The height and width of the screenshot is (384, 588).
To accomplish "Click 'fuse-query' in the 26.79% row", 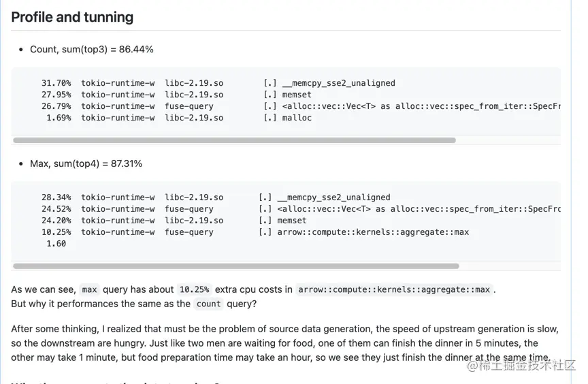I will [x=189, y=106].
